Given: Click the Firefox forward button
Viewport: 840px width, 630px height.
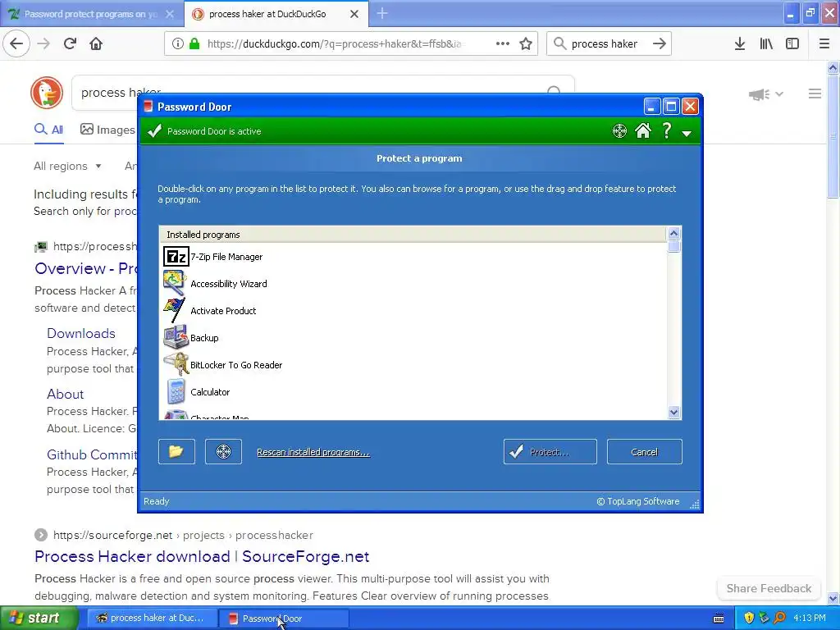Looking at the screenshot, I should pyautogui.click(x=43, y=43).
